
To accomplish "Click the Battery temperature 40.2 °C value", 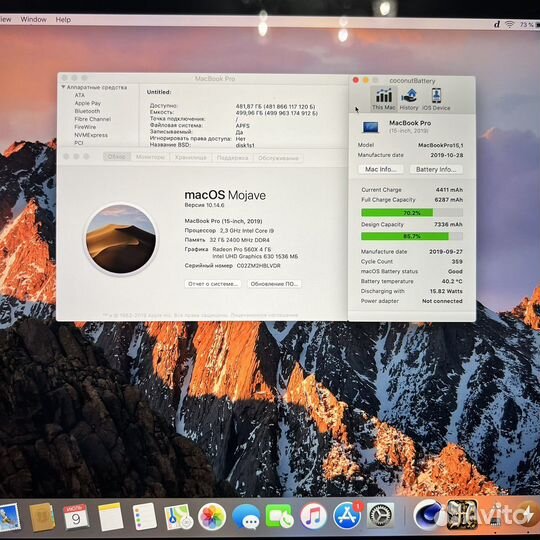I will [452, 281].
